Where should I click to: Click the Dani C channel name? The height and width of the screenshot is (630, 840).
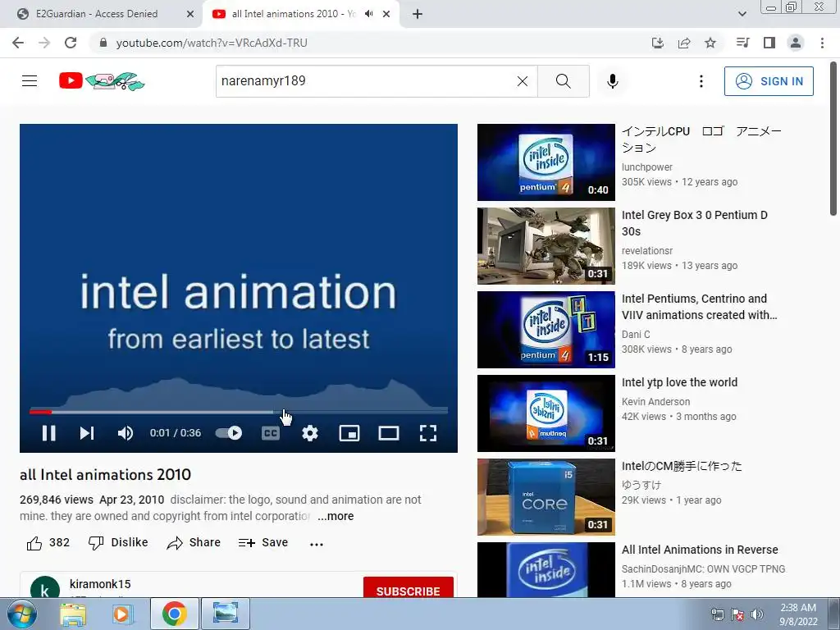(636, 335)
